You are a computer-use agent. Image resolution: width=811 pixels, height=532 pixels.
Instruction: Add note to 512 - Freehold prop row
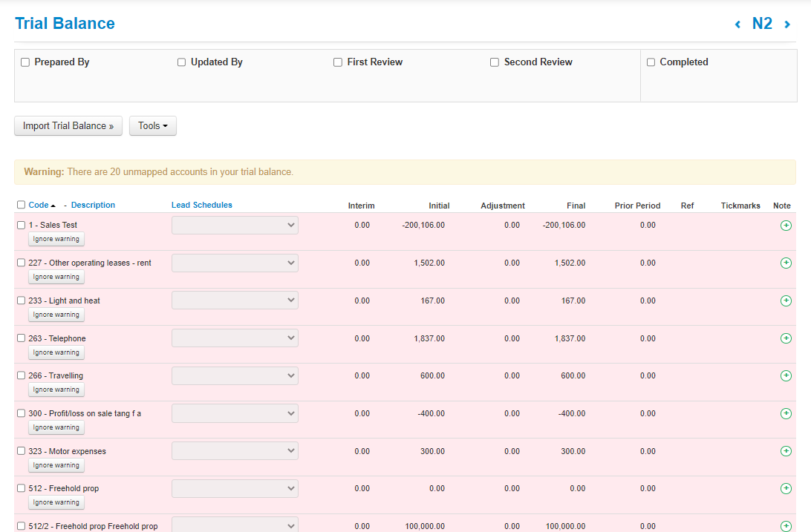(x=786, y=488)
